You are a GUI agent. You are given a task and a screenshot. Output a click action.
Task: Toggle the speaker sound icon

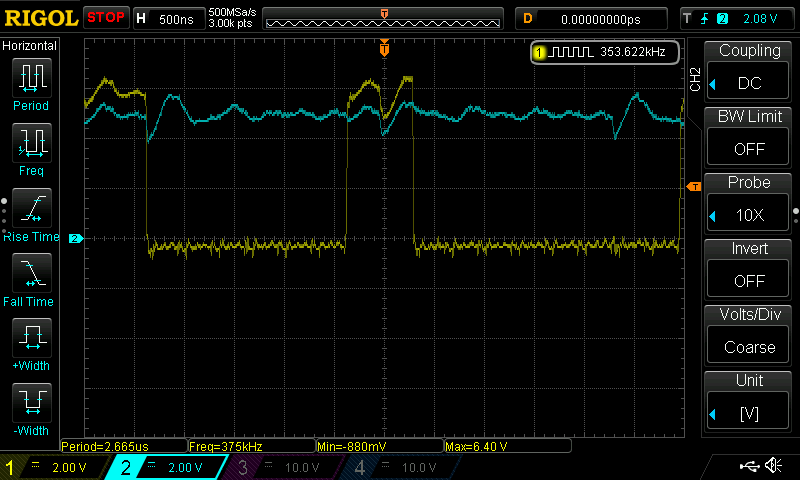pyautogui.click(x=773, y=466)
